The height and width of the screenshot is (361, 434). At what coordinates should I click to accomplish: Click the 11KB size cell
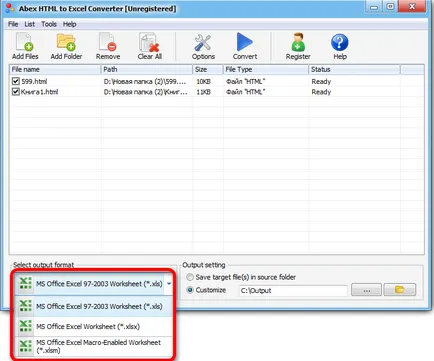click(x=203, y=92)
